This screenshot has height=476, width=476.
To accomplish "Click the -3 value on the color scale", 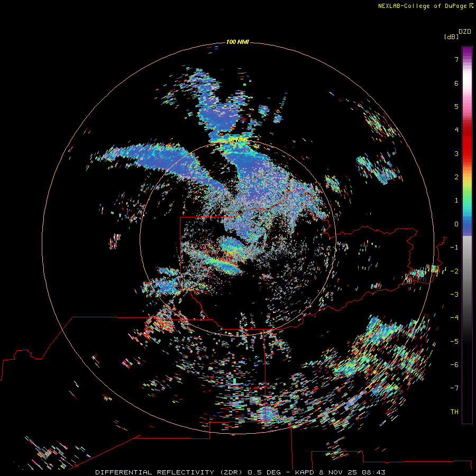I will (x=454, y=295).
